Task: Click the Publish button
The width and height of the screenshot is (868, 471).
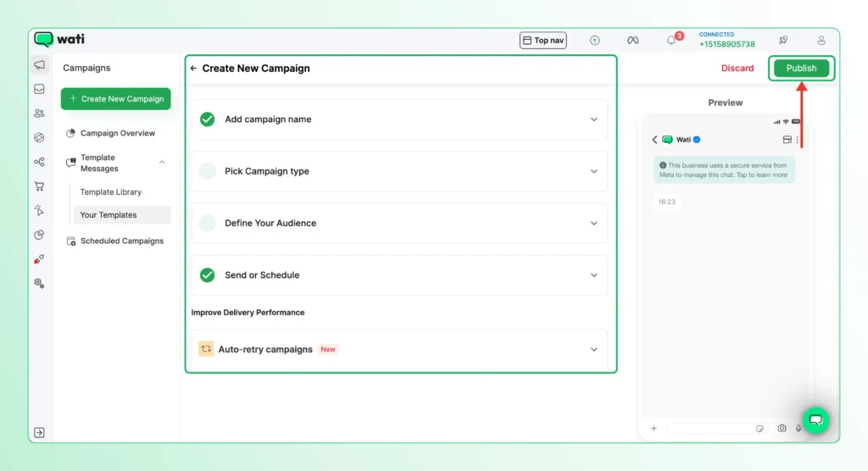Action: pos(801,68)
